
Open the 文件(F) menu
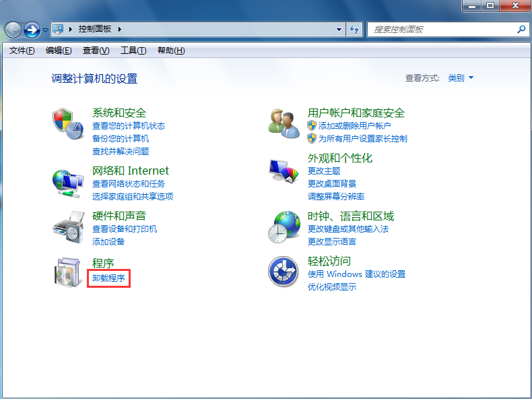(x=22, y=51)
